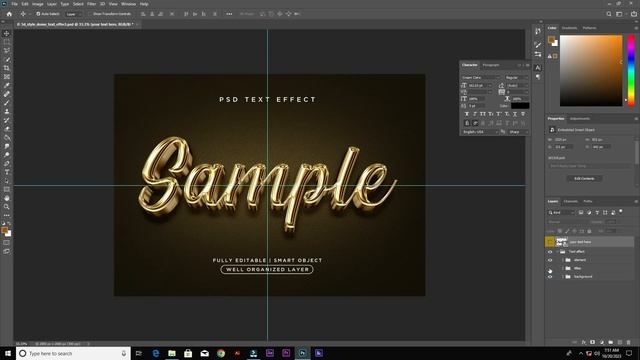Toggle visibility of 'your text here' layer
The height and width of the screenshot is (360, 640).
click(550, 242)
